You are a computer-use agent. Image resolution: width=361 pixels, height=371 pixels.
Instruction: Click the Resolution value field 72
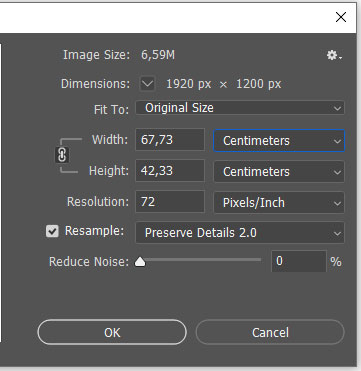(x=170, y=202)
